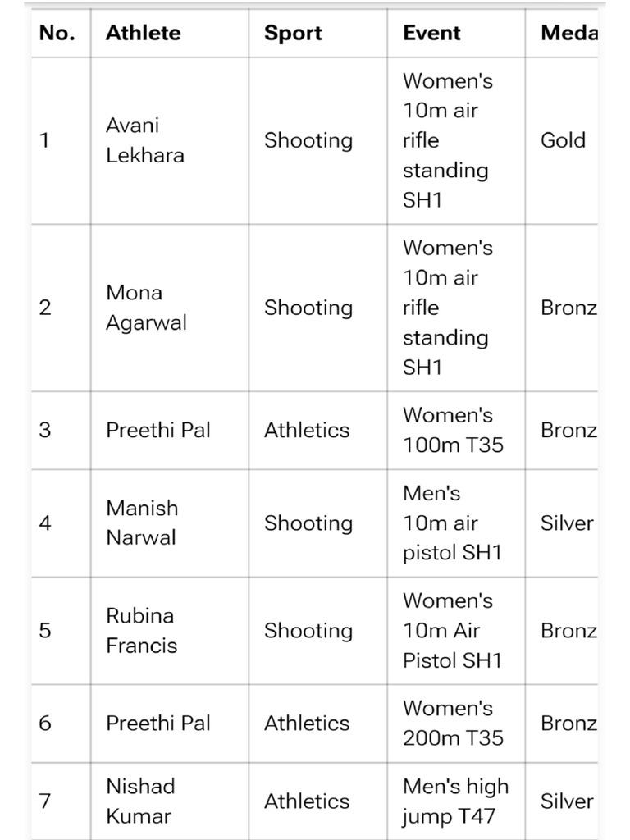The image size is (630, 840).
Task: Click the No. column header
Action: tap(57, 34)
